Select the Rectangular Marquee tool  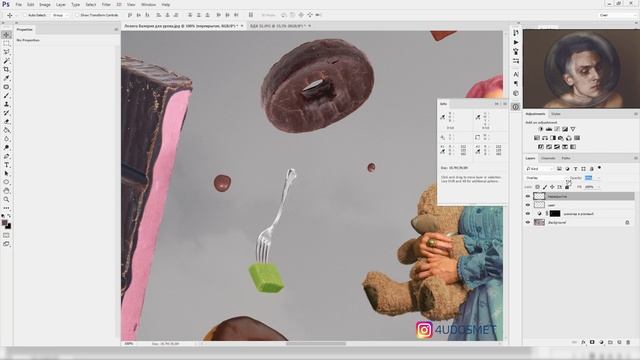pos(6,43)
